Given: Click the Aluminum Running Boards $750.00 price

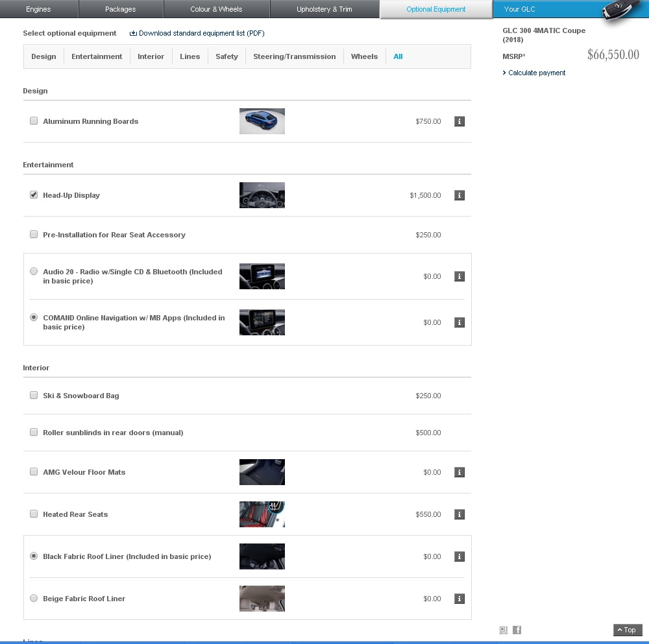Looking at the screenshot, I should coord(428,121).
